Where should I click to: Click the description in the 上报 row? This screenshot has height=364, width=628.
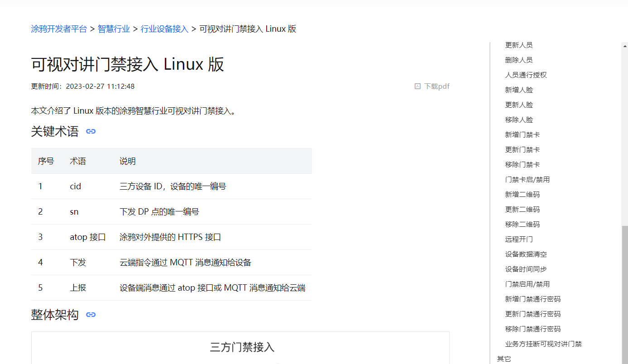tap(212, 287)
